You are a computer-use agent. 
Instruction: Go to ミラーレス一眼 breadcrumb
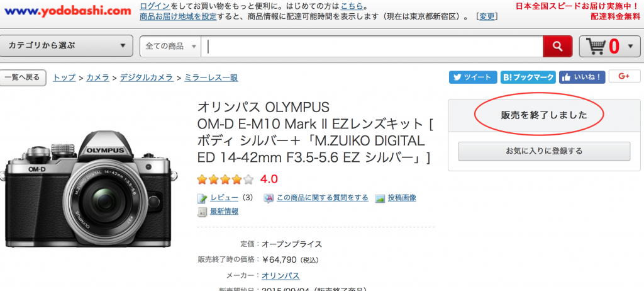211,77
